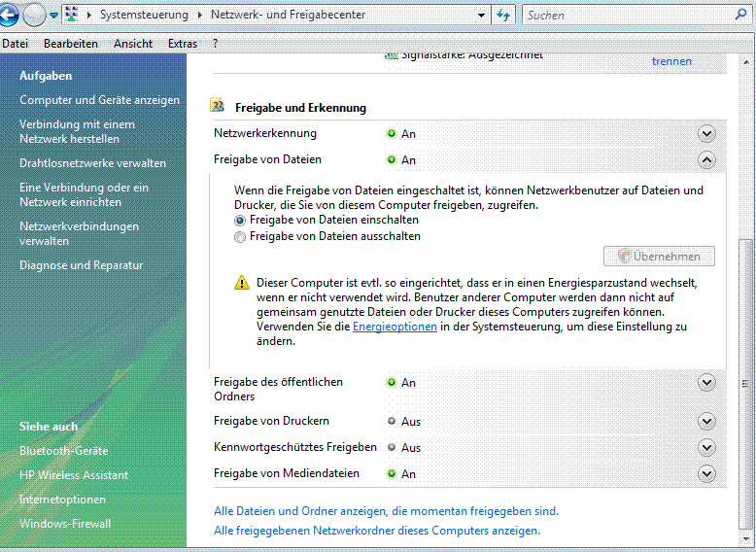Click the back navigation arrow button
This screenshot has width=756, height=552.
tap(9, 16)
